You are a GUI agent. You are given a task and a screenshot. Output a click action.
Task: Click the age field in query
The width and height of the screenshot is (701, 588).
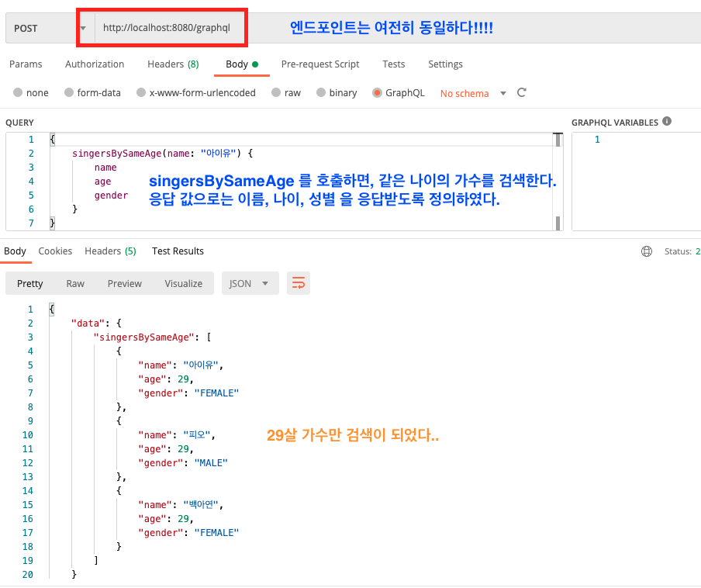(x=102, y=182)
